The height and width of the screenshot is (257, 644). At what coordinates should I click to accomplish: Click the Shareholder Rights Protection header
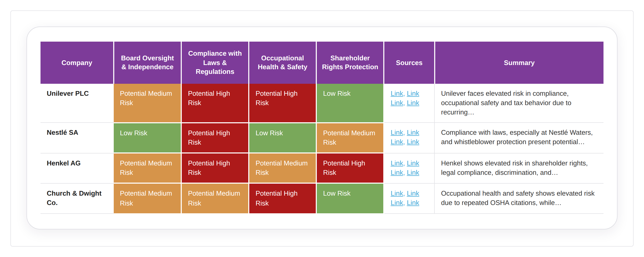tap(350, 63)
